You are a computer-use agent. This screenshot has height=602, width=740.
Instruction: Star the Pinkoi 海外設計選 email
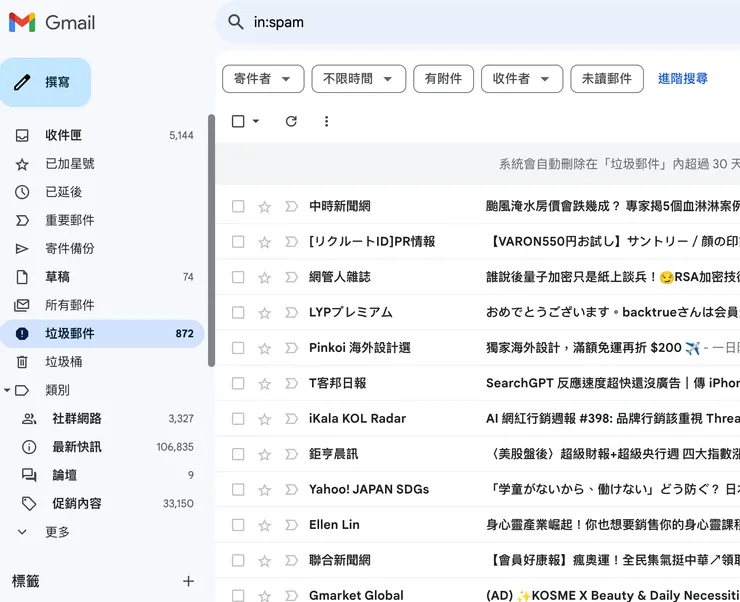pos(264,348)
